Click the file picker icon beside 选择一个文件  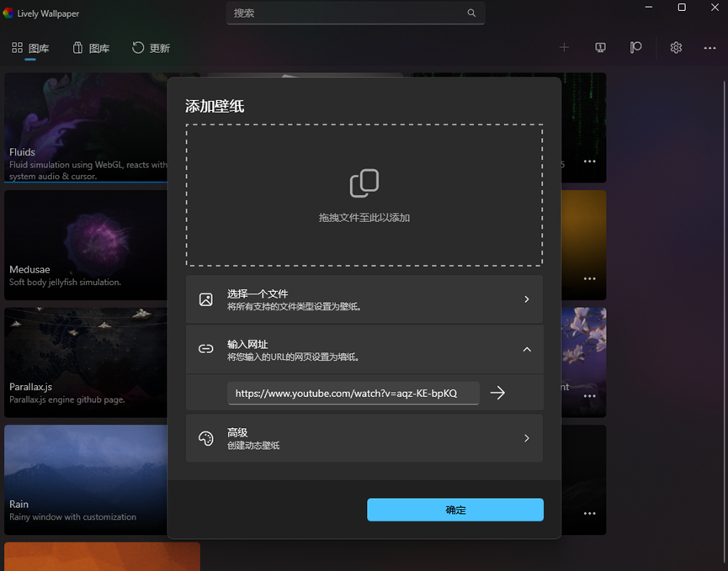pos(206,299)
